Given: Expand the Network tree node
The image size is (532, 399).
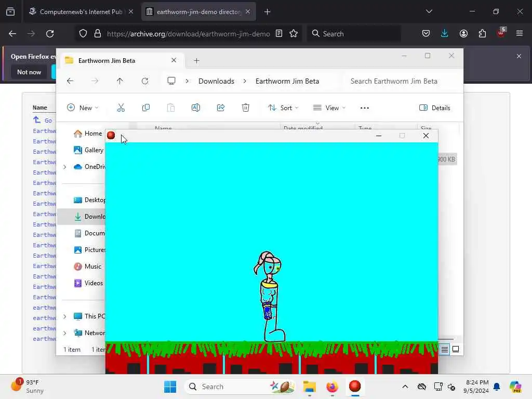Looking at the screenshot, I should pyautogui.click(x=65, y=333).
